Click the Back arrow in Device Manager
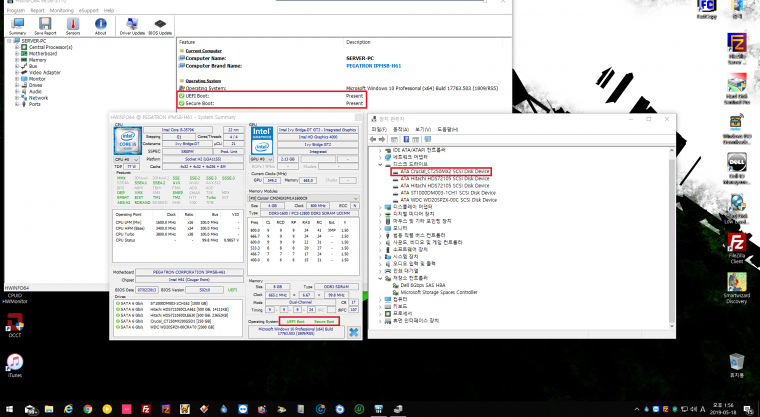Image resolution: width=760 pixels, height=417 pixels. (373, 139)
